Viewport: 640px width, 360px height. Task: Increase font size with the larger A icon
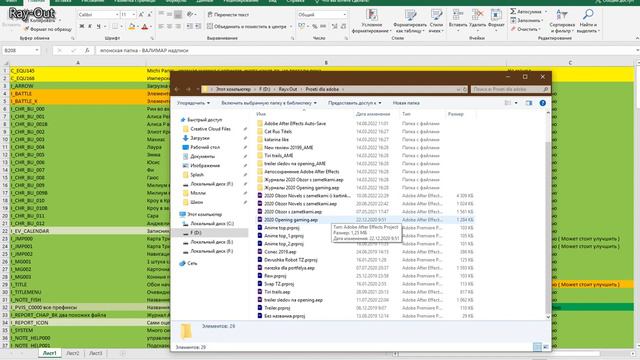(141, 15)
